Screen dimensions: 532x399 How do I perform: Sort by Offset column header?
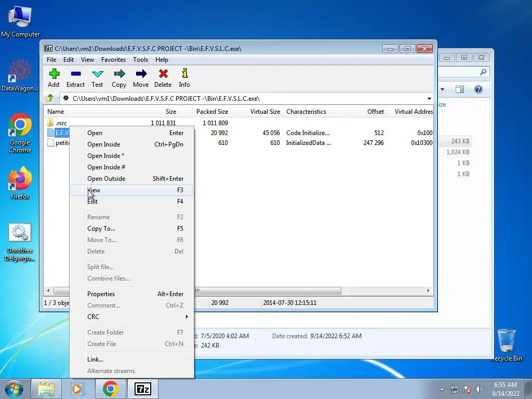[x=361, y=112]
